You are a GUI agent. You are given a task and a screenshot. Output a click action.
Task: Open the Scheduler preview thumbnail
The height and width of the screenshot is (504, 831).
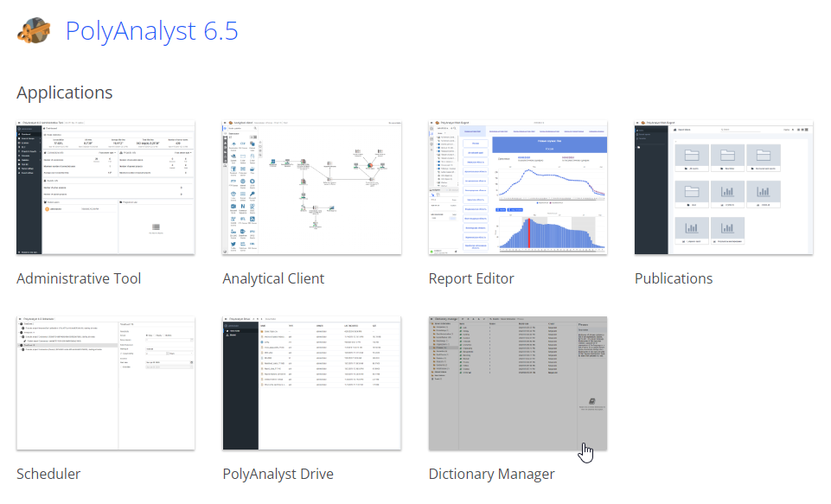(x=105, y=383)
